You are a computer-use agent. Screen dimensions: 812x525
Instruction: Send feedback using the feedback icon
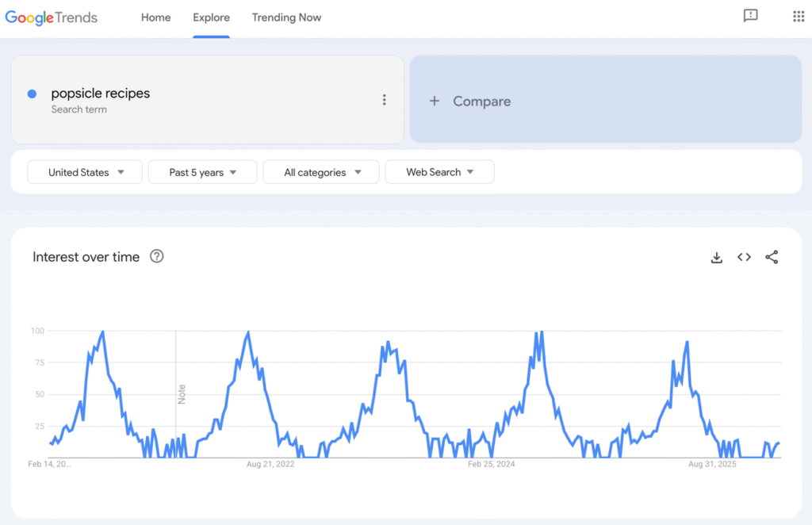point(750,16)
